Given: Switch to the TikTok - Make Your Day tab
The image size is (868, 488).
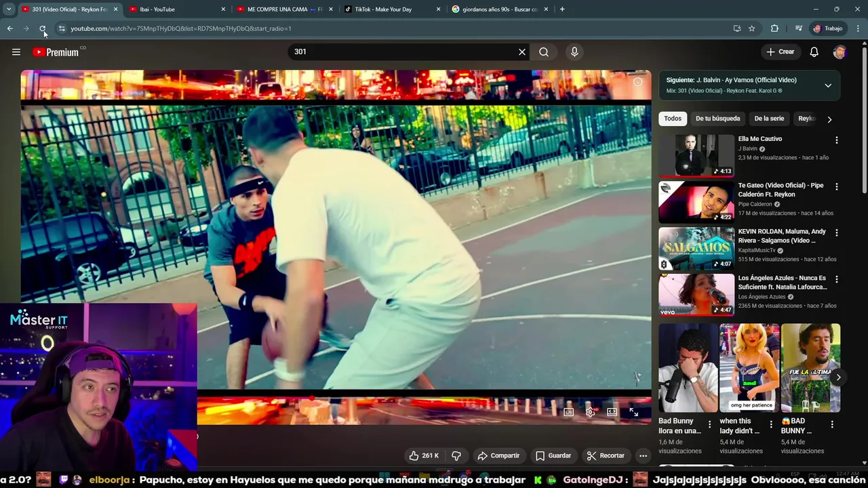Looking at the screenshot, I should tap(392, 9).
